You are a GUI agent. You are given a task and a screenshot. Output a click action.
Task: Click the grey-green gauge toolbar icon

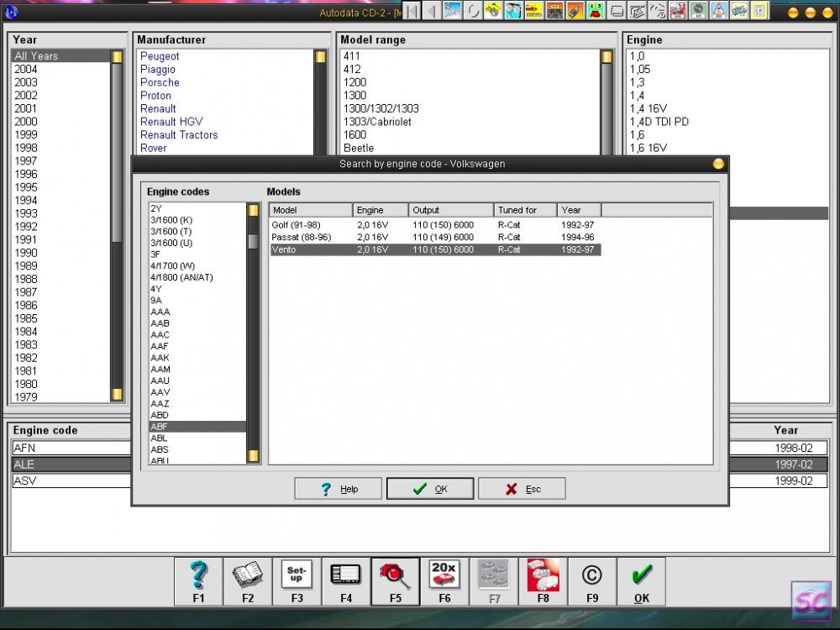click(x=698, y=10)
